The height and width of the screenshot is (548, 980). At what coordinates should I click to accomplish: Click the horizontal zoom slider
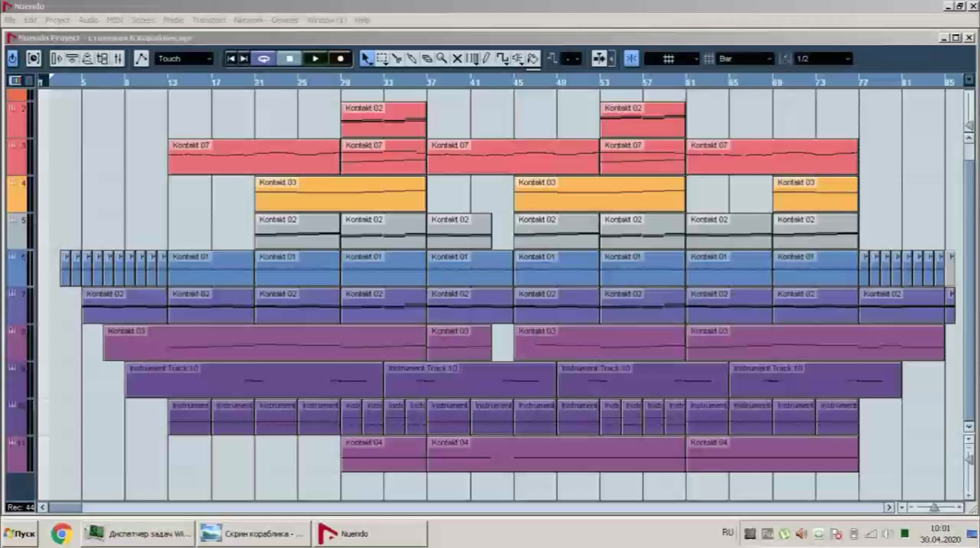tap(934, 507)
